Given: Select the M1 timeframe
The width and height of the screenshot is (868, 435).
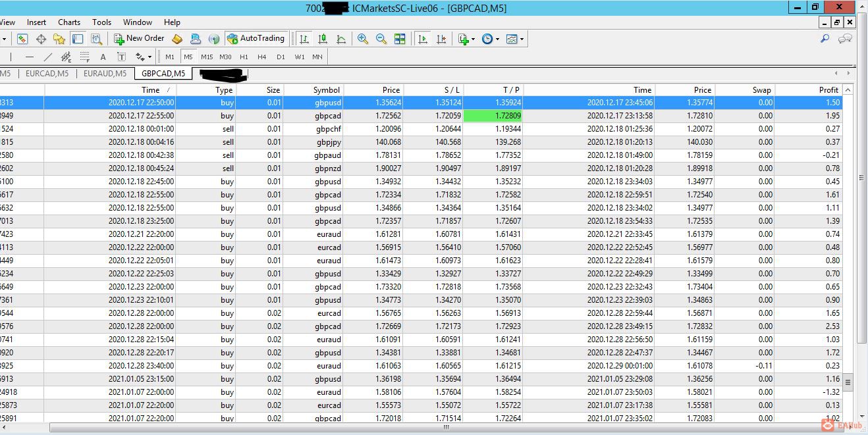Looking at the screenshot, I should (170, 57).
